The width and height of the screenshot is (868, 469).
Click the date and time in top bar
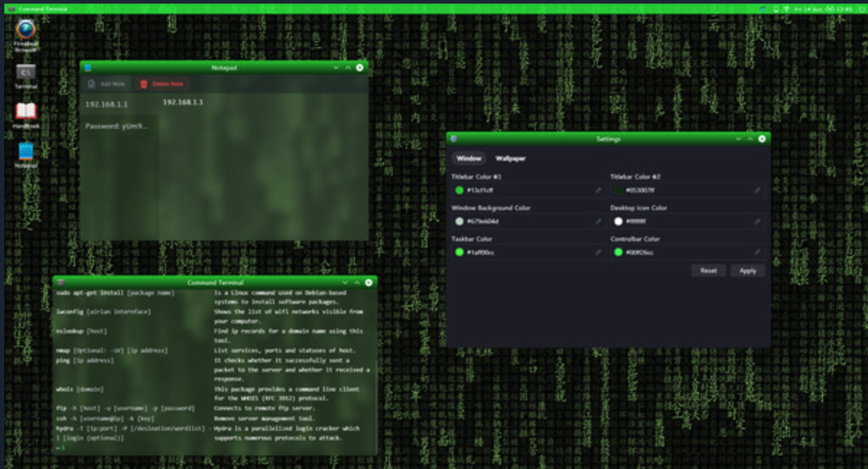coord(823,9)
